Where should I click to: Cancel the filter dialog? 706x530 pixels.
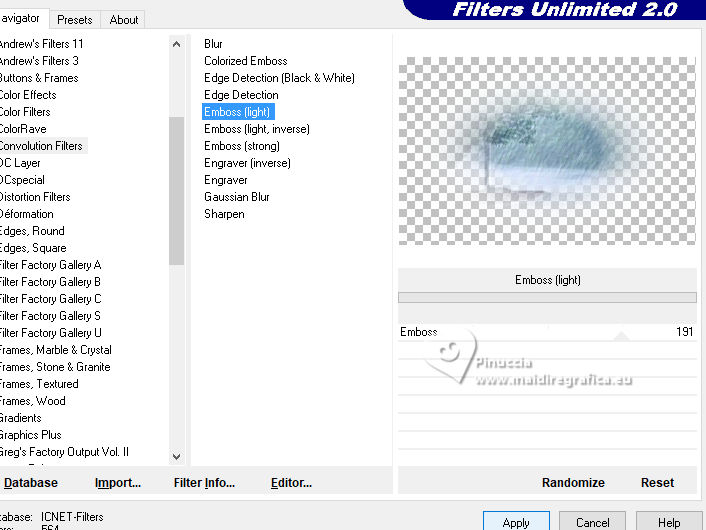tap(593, 521)
